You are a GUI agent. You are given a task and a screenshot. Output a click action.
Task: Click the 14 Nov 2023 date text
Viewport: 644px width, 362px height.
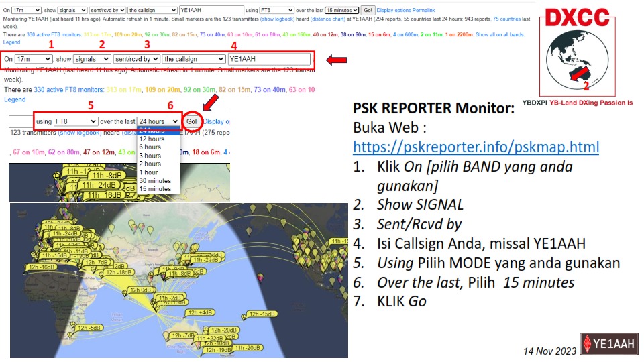pos(549,351)
